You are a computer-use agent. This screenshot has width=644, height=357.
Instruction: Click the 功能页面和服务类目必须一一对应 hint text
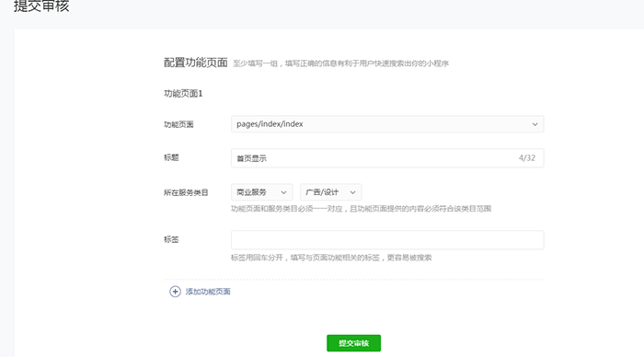(361, 209)
